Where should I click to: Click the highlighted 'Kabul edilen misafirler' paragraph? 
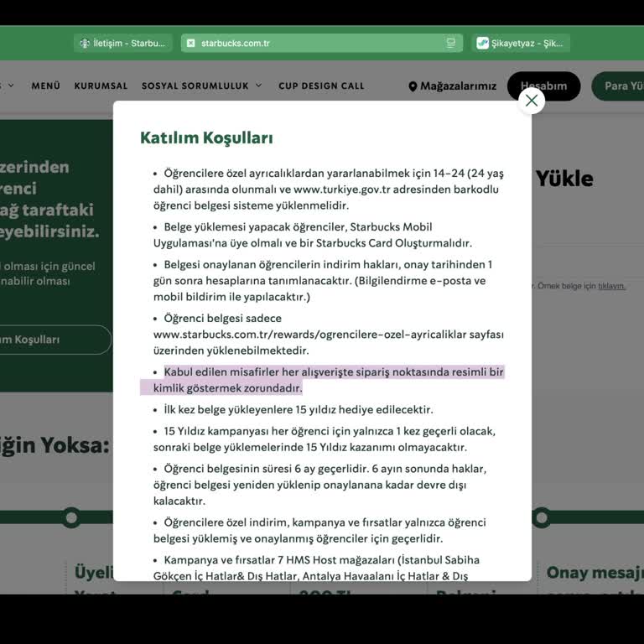[328, 380]
